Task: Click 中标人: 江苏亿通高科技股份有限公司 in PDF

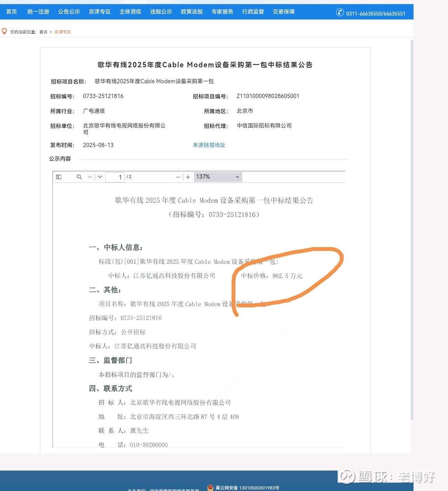Action: [x=162, y=276]
